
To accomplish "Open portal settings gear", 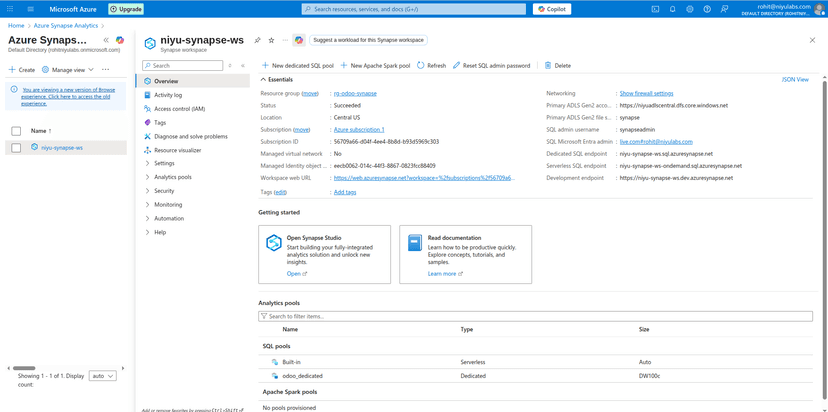I will 690,9.
